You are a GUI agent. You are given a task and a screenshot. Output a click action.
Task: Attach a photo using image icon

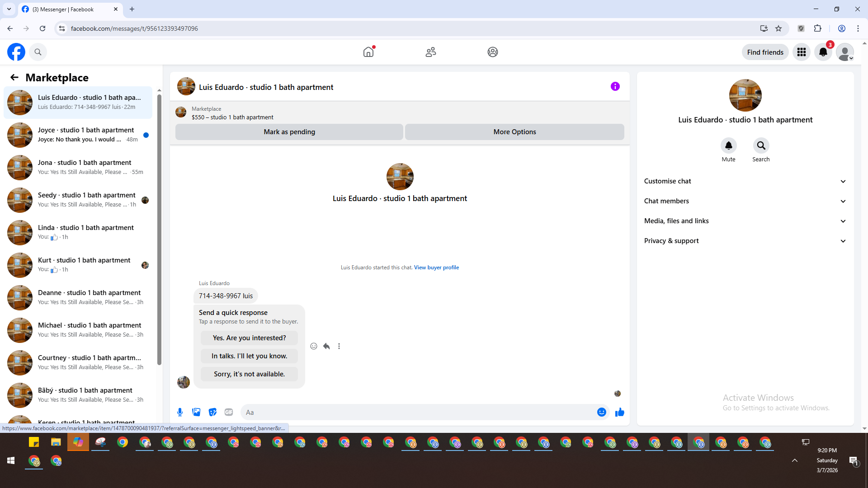[x=196, y=412]
